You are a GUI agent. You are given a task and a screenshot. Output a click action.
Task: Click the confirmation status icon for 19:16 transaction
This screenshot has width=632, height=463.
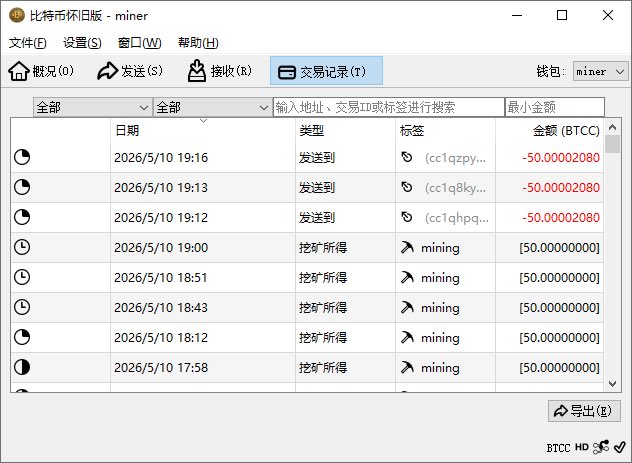point(22,157)
